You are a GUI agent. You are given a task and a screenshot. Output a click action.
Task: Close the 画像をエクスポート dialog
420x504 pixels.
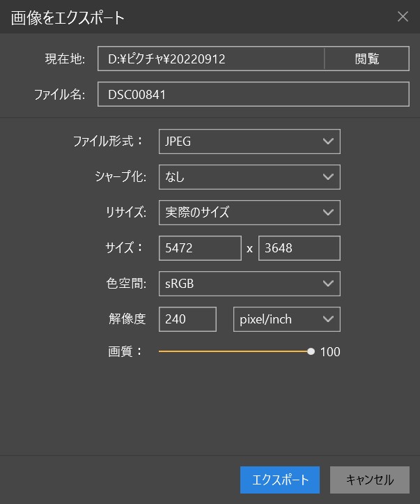(403, 17)
